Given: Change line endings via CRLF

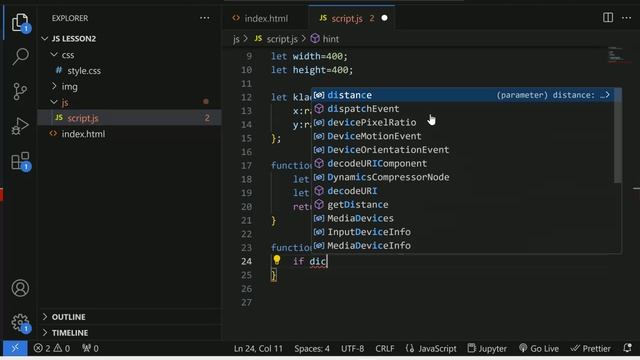Looking at the screenshot, I should (385, 349).
